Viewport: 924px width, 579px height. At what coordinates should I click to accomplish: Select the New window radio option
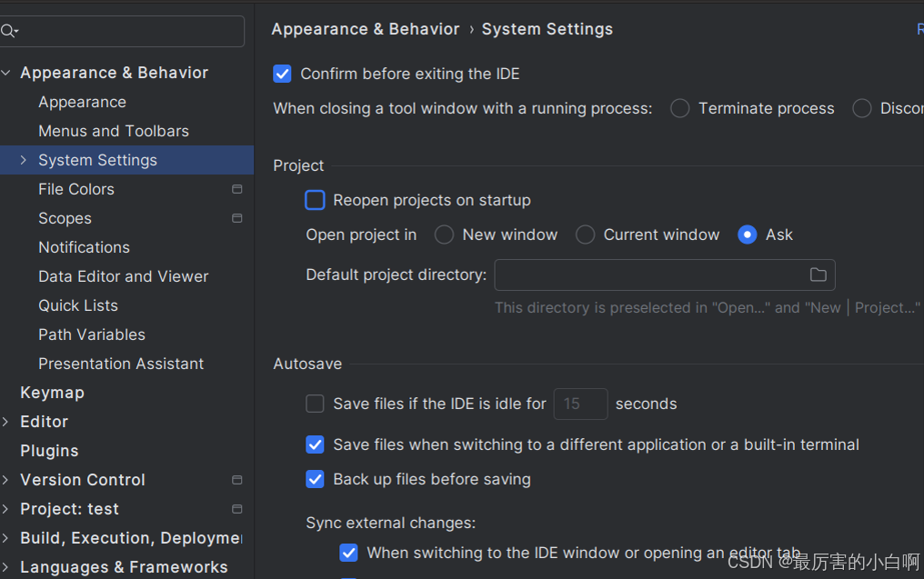[x=445, y=235]
